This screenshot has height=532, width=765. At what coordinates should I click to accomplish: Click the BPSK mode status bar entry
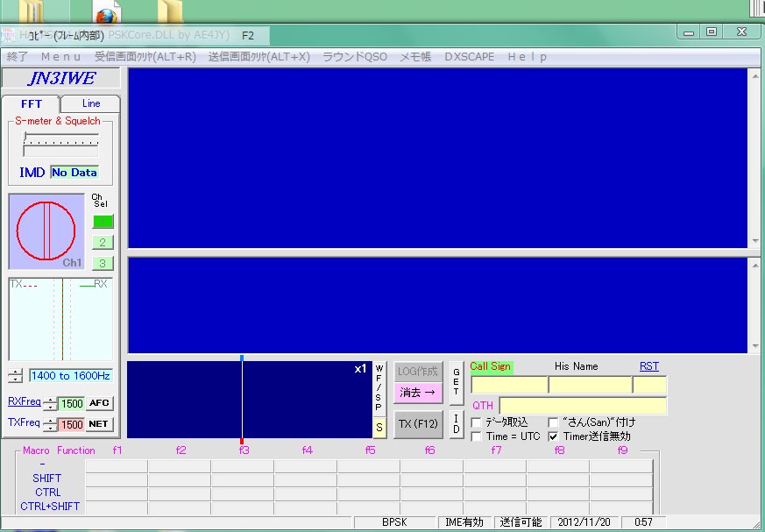point(394,522)
